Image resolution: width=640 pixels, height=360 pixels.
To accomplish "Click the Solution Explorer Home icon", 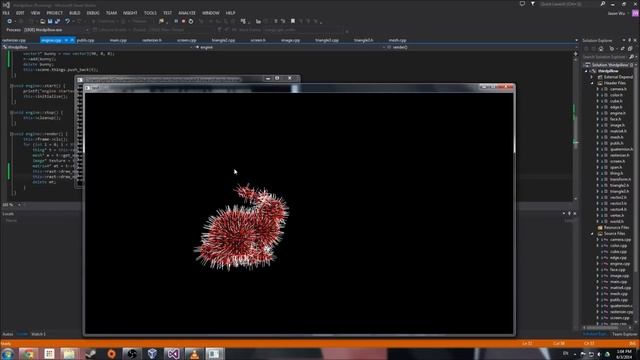I will (x=602, y=49).
